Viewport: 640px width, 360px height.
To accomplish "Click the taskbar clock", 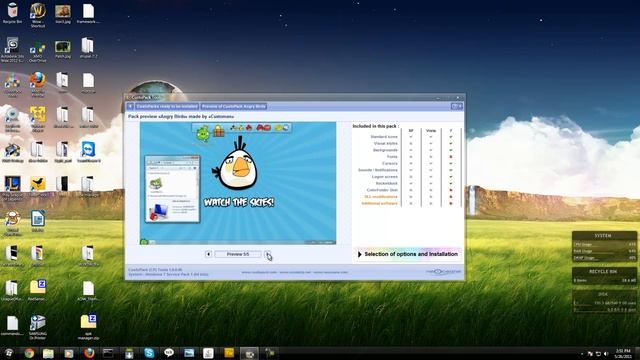I will pyautogui.click(x=623, y=353).
